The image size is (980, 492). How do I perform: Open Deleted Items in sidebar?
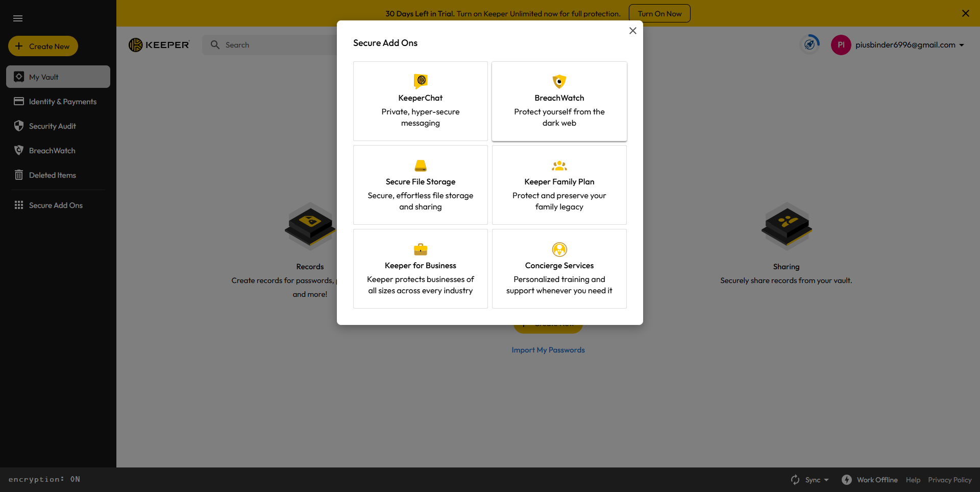pos(52,175)
